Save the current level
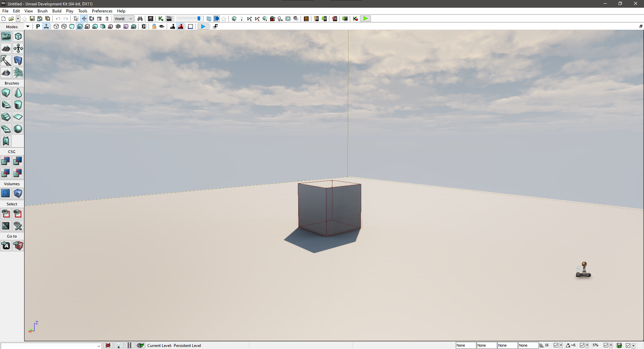The width and height of the screenshot is (644, 349). point(32,19)
